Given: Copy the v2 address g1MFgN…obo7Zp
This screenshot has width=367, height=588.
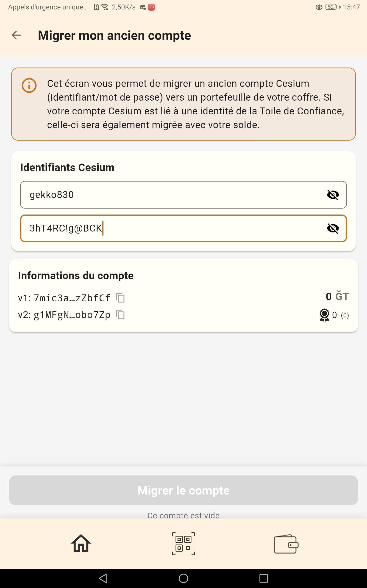Looking at the screenshot, I should (120, 315).
